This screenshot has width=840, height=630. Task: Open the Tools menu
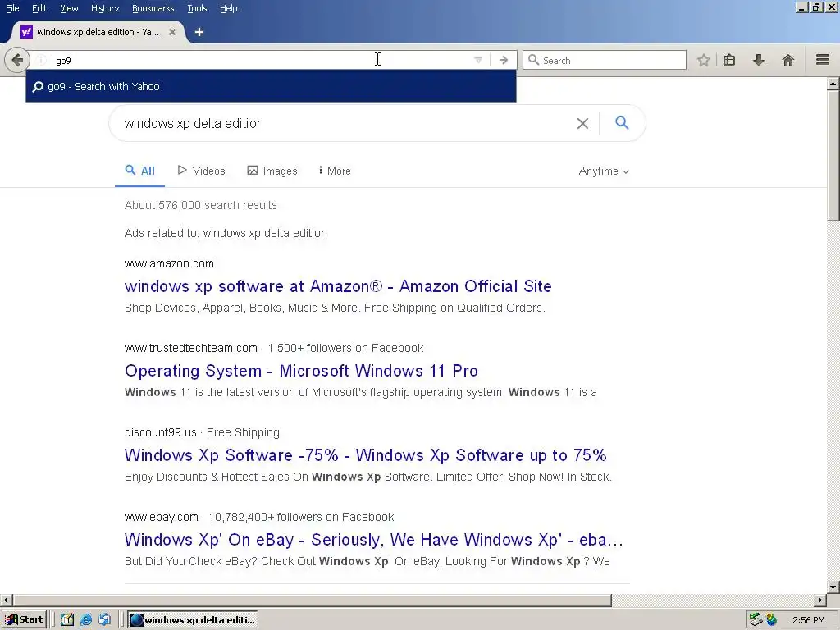tap(197, 8)
